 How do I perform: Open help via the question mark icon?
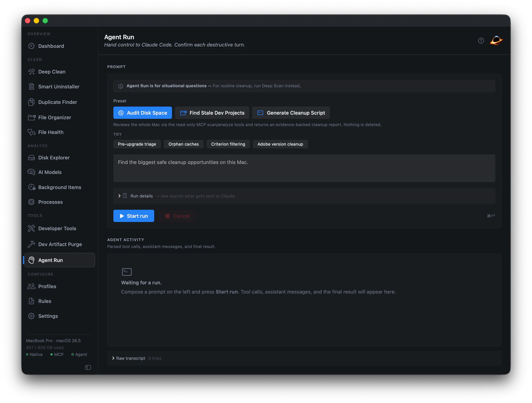[481, 41]
